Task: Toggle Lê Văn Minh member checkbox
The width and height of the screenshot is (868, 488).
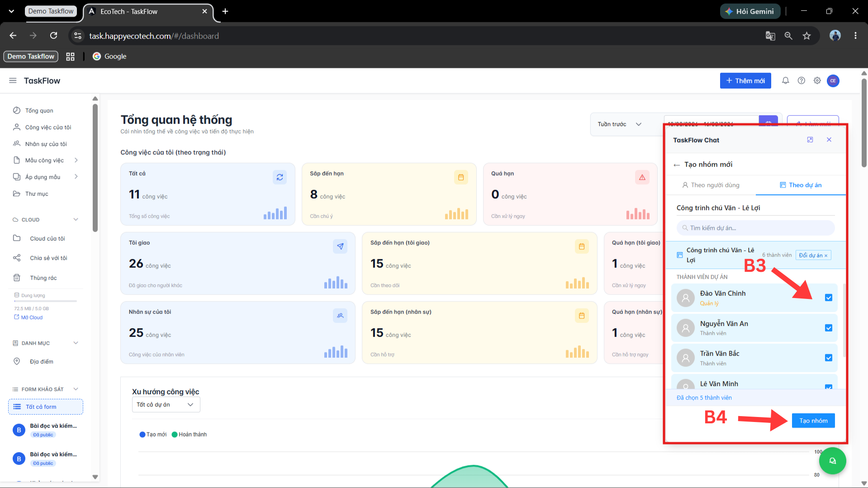Action: [829, 387]
